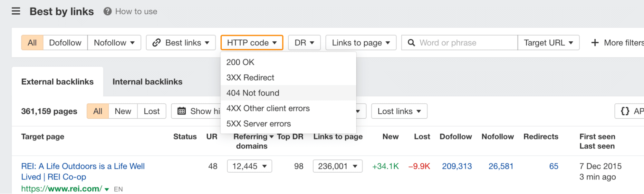The width and height of the screenshot is (644, 194).
Task: Click the 209,313 dofollow count link
Action: click(457, 166)
